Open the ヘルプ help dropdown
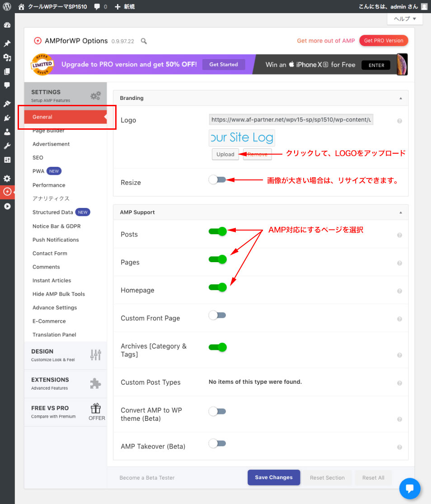The image size is (431, 504). pyautogui.click(x=405, y=19)
